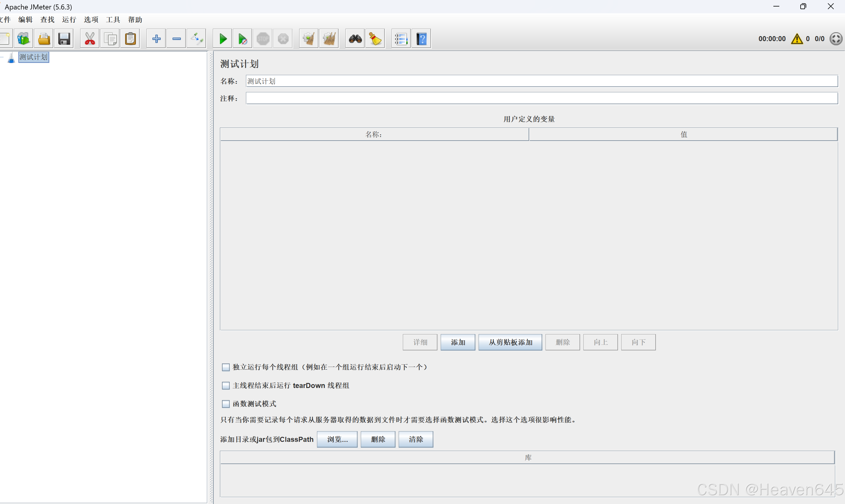Screen dimensions: 845x504
Task: Click the 从剪贴板添加 button
Action: (x=510, y=342)
